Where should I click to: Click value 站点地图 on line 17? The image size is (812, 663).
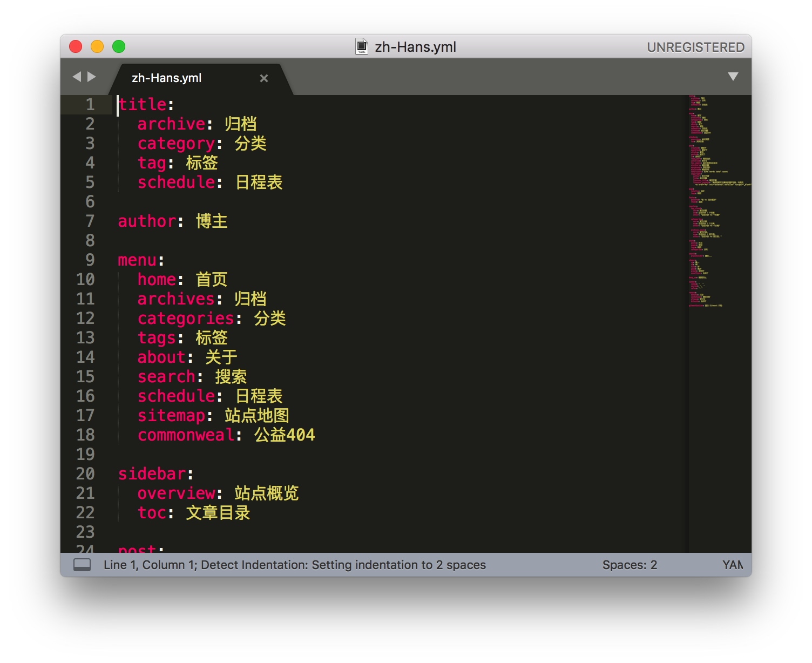[257, 415]
